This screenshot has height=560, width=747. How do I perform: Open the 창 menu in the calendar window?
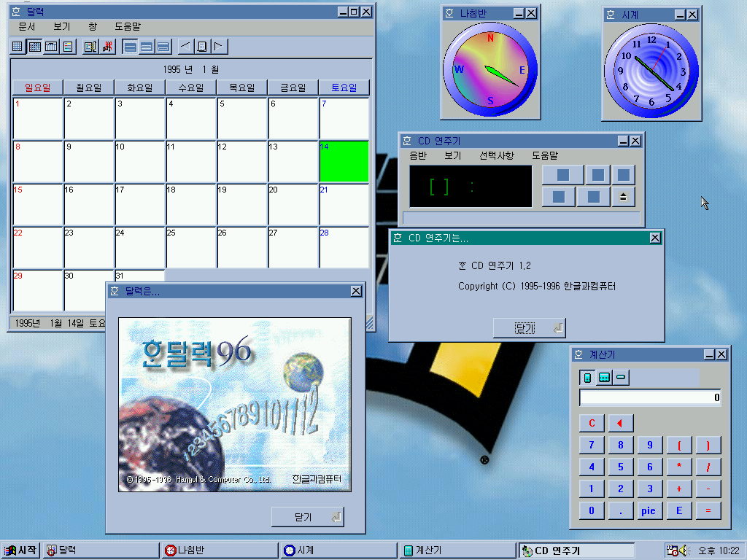point(93,27)
